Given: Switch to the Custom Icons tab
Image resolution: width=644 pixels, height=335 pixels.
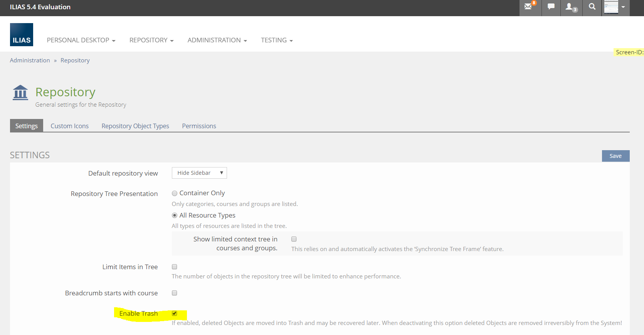Looking at the screenshot, I should click(69, 126).
